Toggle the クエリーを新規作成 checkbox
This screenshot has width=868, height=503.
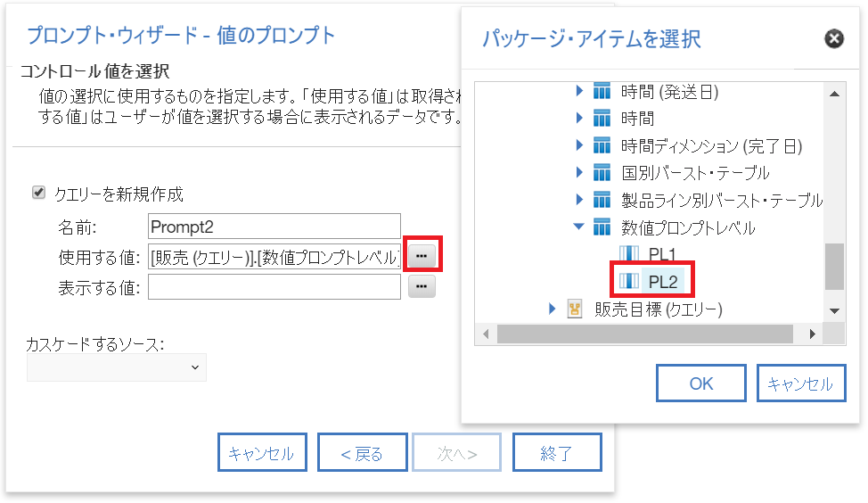pyautogui.click(x=38, y=193)
